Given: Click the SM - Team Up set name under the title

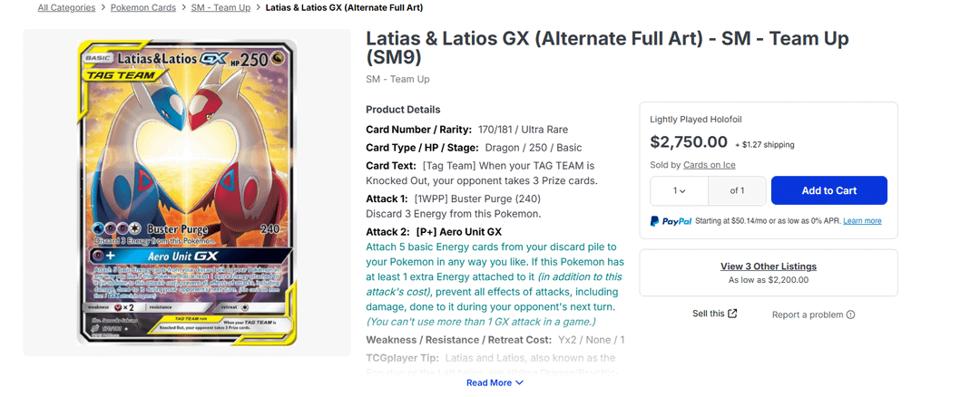Looking at the screenshot, I should [397, 79].
